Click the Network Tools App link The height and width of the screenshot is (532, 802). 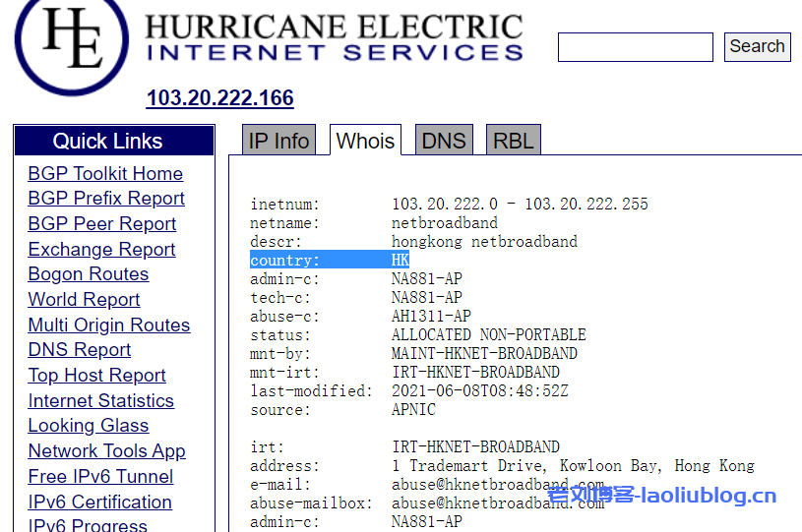click(106, 451)
